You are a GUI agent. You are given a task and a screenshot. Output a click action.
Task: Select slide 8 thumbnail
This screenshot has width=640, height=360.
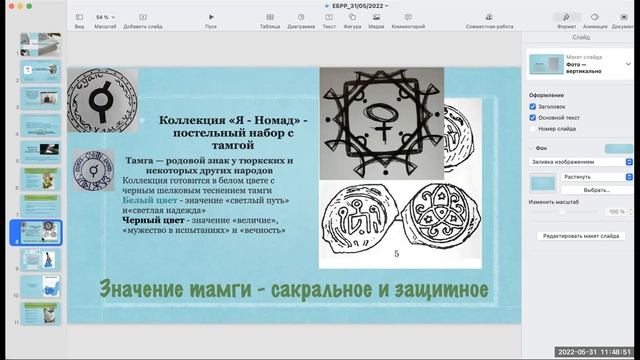point(40,233)
